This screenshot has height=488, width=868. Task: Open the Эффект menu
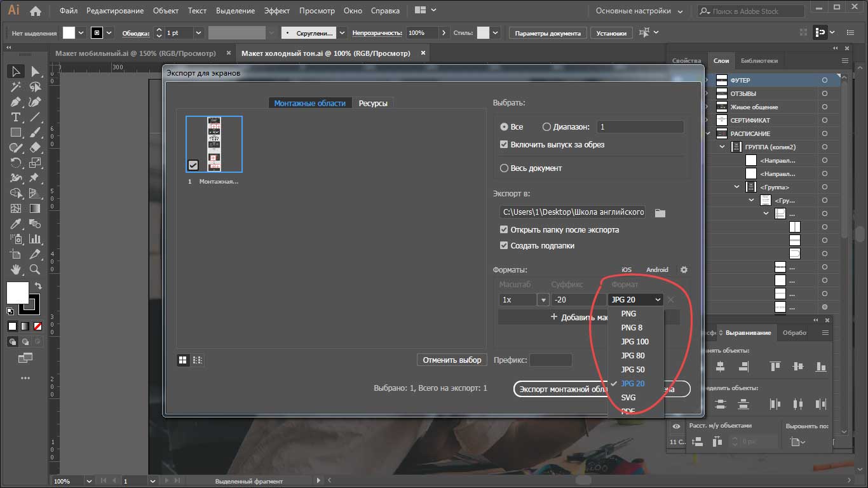click(277, 11)
